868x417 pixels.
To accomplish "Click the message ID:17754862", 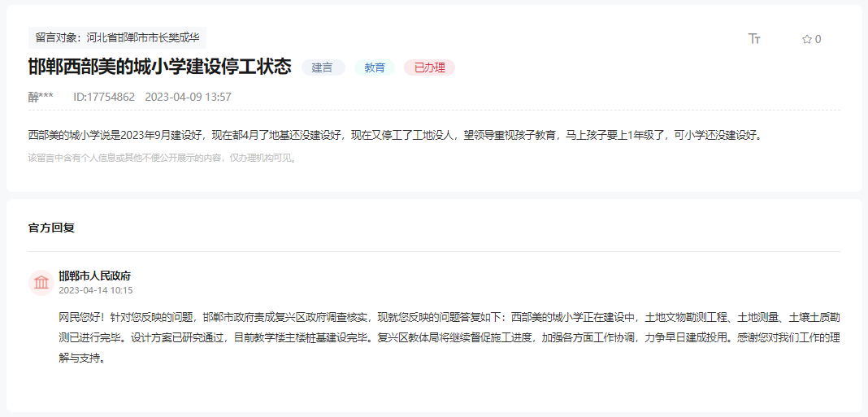I will pyautogui.click(x=104, y=97).
